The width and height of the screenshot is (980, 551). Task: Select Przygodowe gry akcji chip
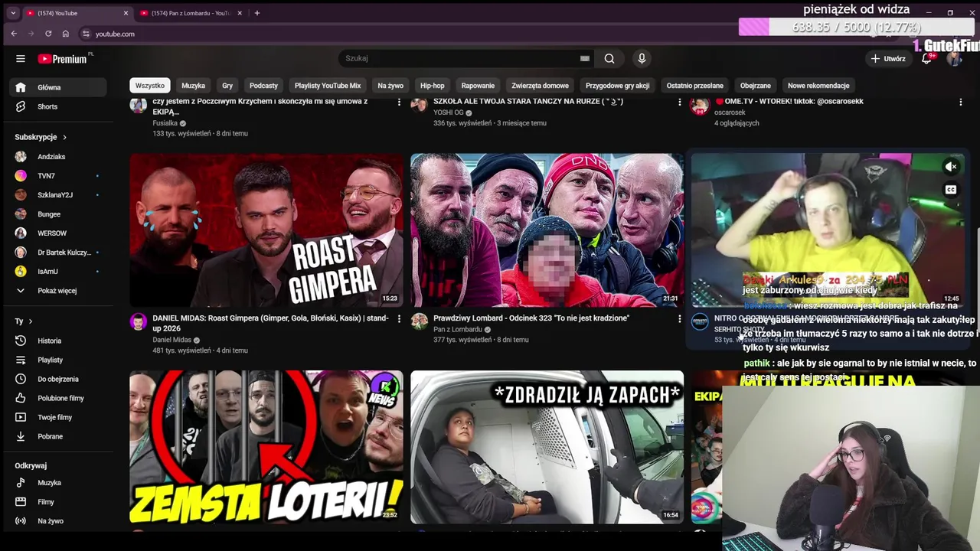[618, 86]
